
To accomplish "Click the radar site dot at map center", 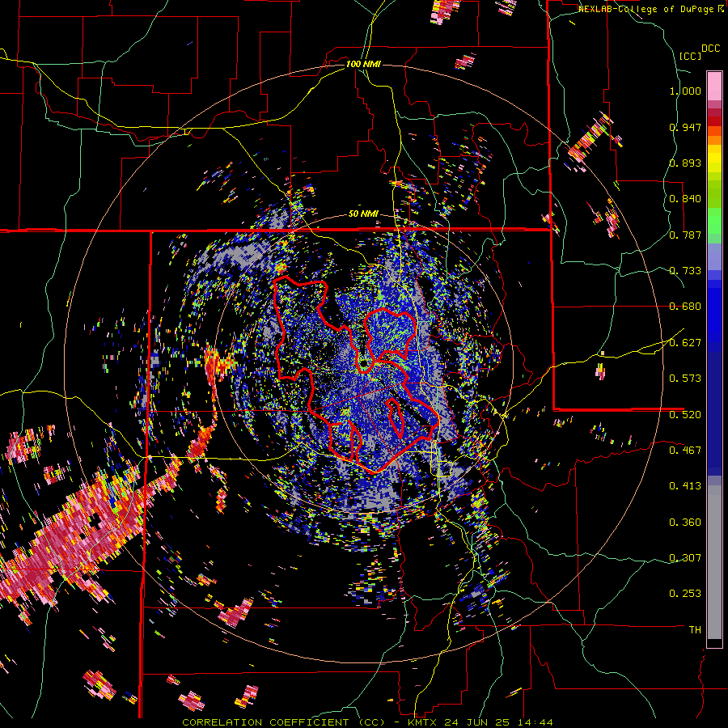I will pos(364,362).
